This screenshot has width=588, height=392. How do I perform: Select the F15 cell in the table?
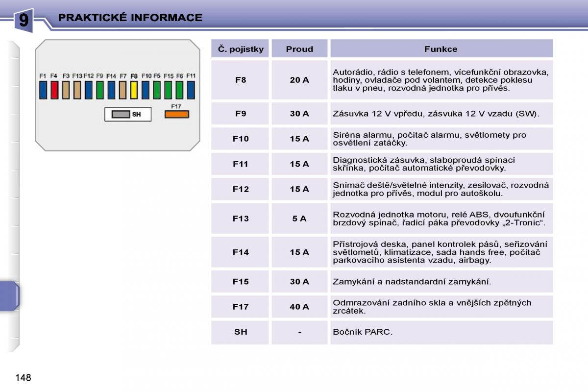point(240,281)
